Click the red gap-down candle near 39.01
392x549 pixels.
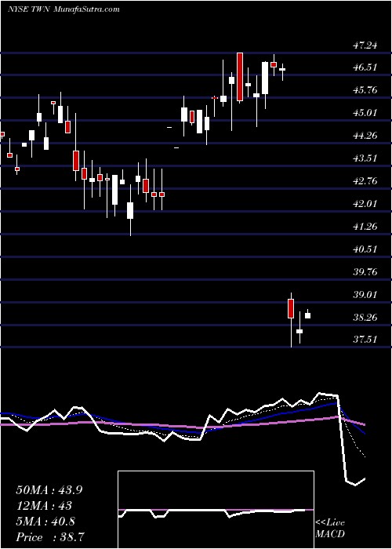click(x=291, y=308)
